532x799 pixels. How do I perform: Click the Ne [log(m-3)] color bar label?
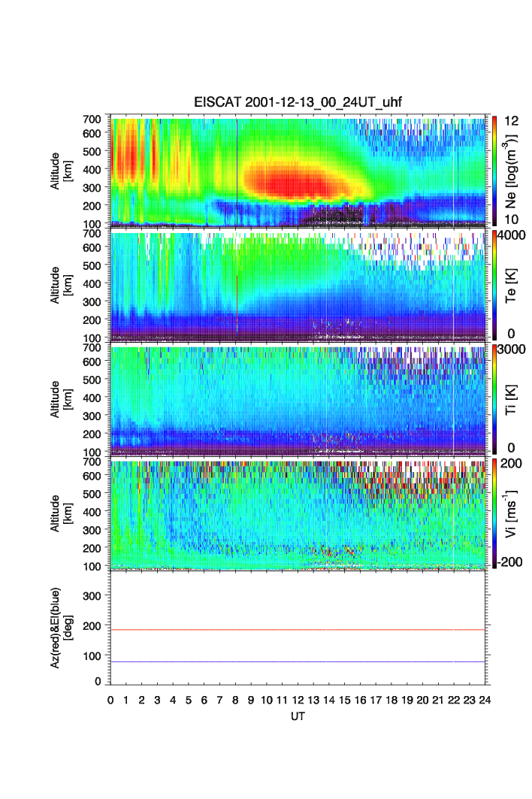(514, 171)
